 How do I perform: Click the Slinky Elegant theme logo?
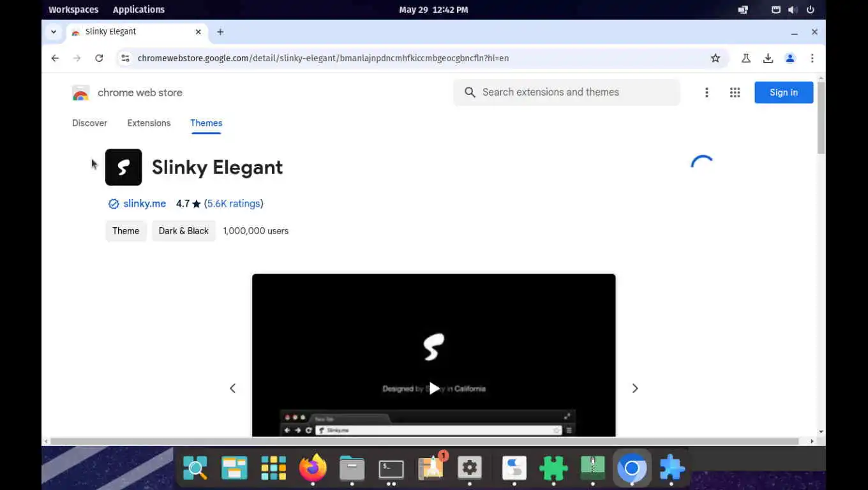tap(123, 167)
